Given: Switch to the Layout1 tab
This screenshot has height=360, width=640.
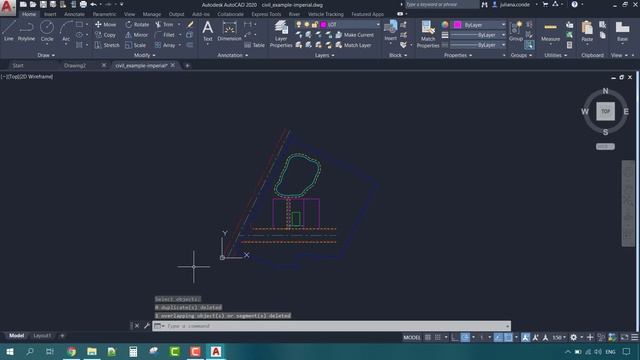Looking at the screenshot, I should [x=42, y=336].
